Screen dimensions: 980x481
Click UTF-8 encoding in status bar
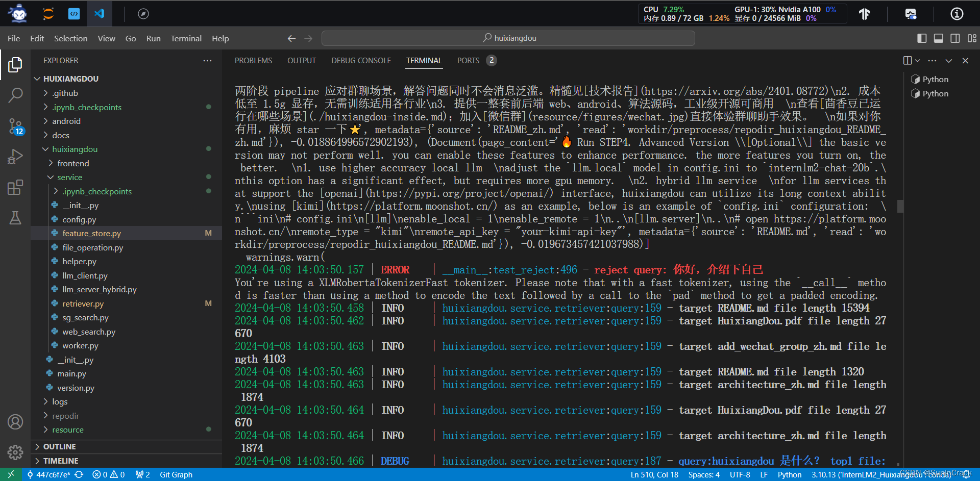pos(740,474)
